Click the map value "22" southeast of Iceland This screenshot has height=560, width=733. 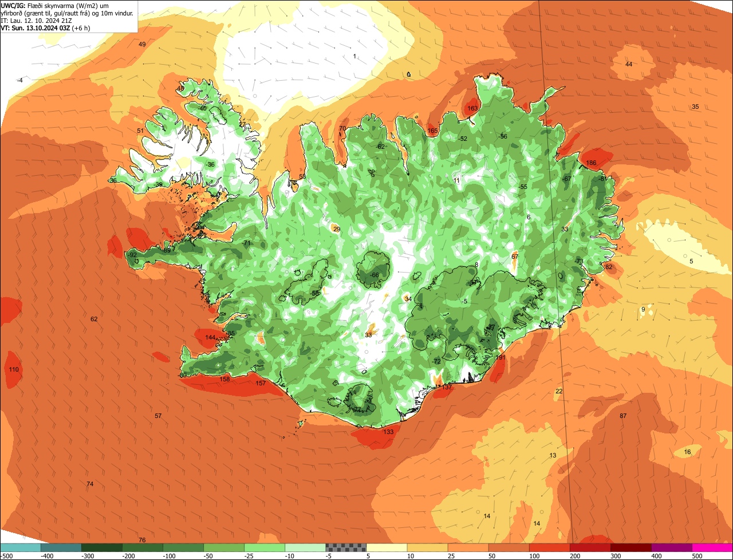pyautogui.click(x=559, y=392)
